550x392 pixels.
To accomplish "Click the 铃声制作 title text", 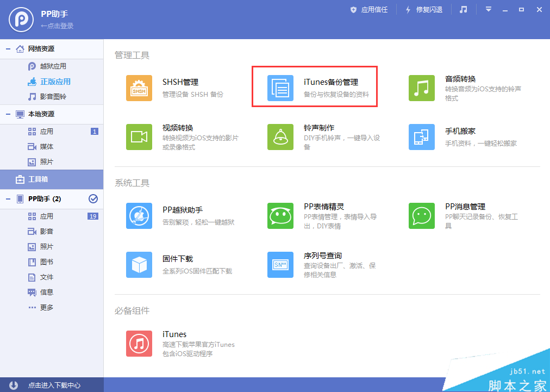I will [319, 128].
